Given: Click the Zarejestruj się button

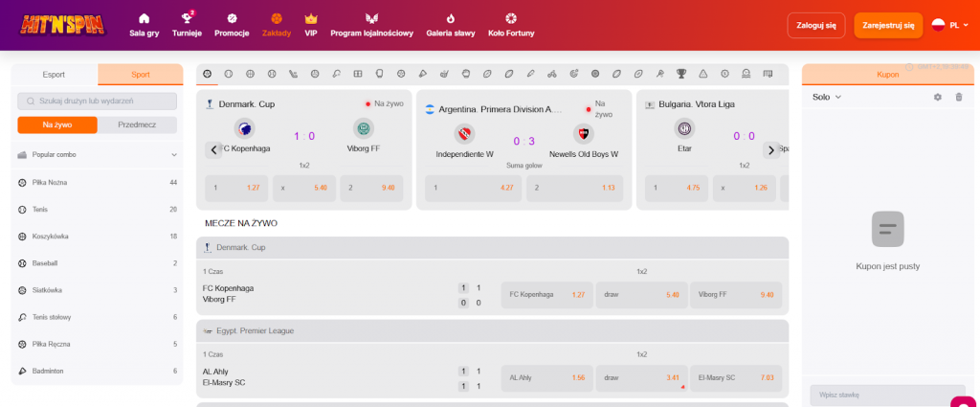Looking at the screenshot, I should 888,26.
